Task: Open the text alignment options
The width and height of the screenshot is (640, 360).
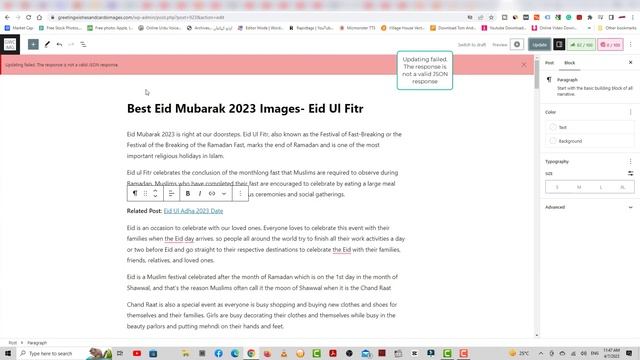Action: [x=171, y=193]
